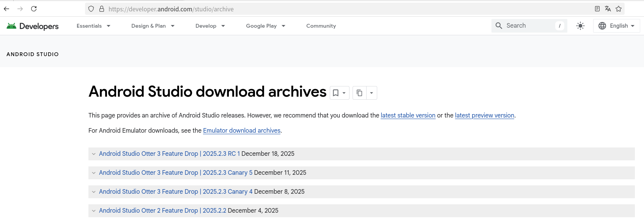The width and height of the screenshot is (644, 221).
Task: Open the Emulator download archives link
Action: coord(242,130)
